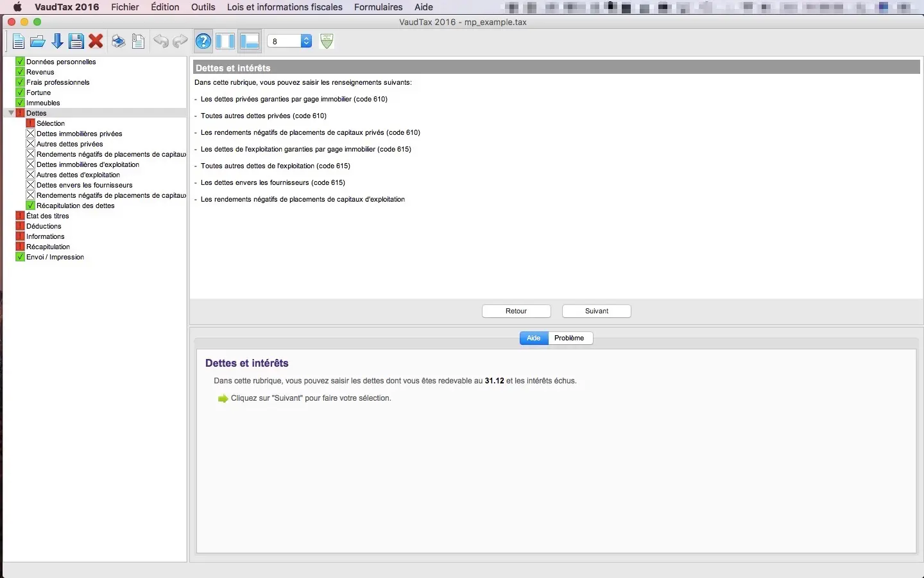Open Autres dettes d'exploitation item
This screenshot has width=924, height=578.
point(78,175)
